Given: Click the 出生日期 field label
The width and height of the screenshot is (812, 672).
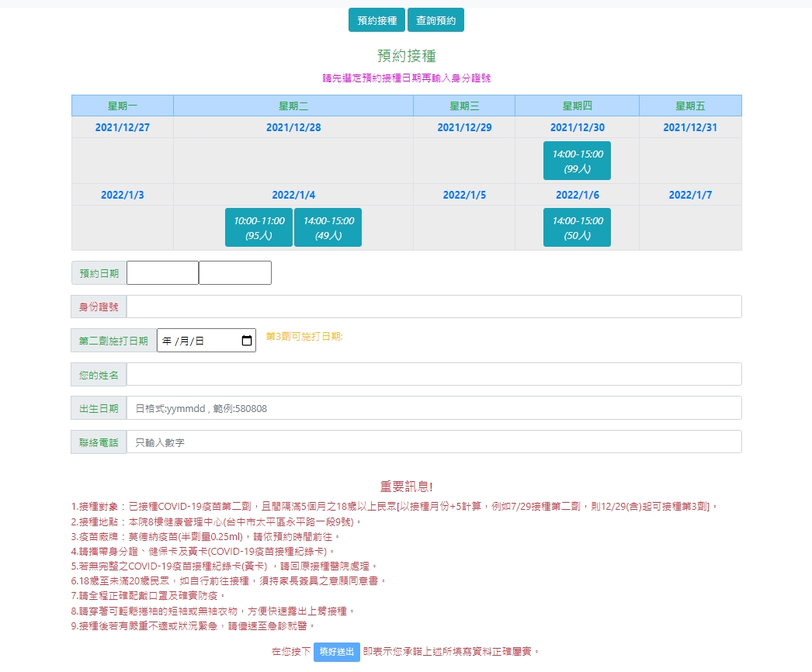Looking at the screenshot, I should tap(99, 408).
